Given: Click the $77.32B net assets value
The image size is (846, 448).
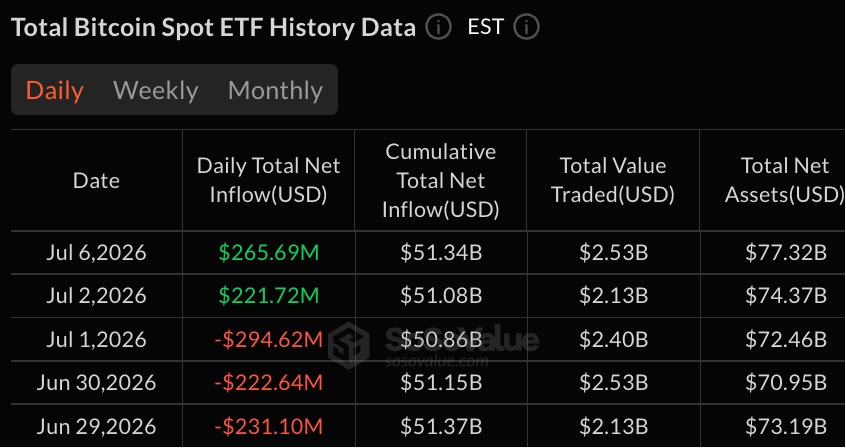Looking at the screenshot, I should point(786,253).
